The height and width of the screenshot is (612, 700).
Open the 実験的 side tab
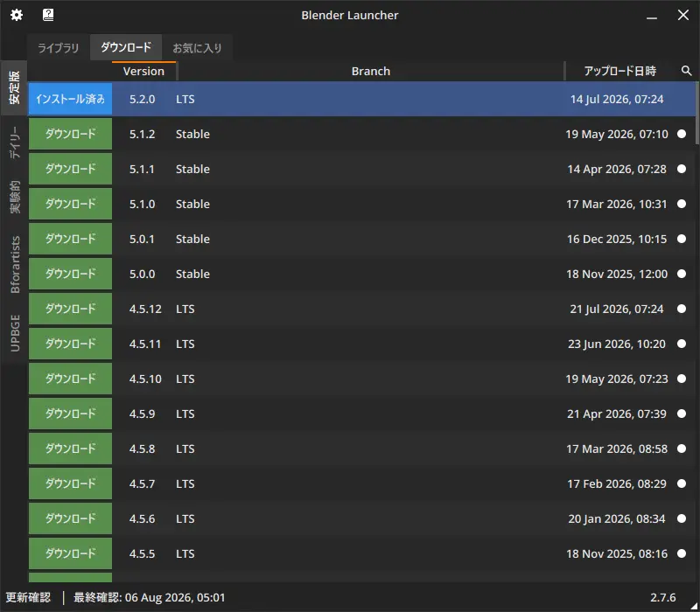tap(14, 197)
